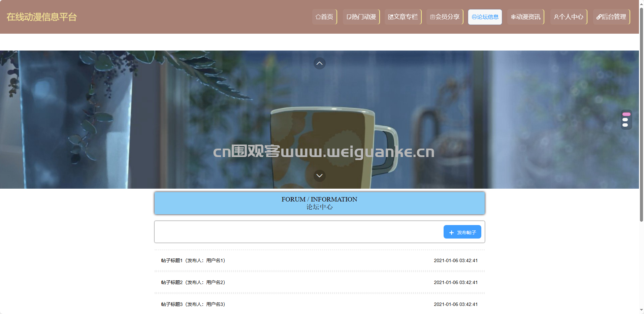644x314 pixels.
Task: Open 后台管理 link
Action: [611, 17]
